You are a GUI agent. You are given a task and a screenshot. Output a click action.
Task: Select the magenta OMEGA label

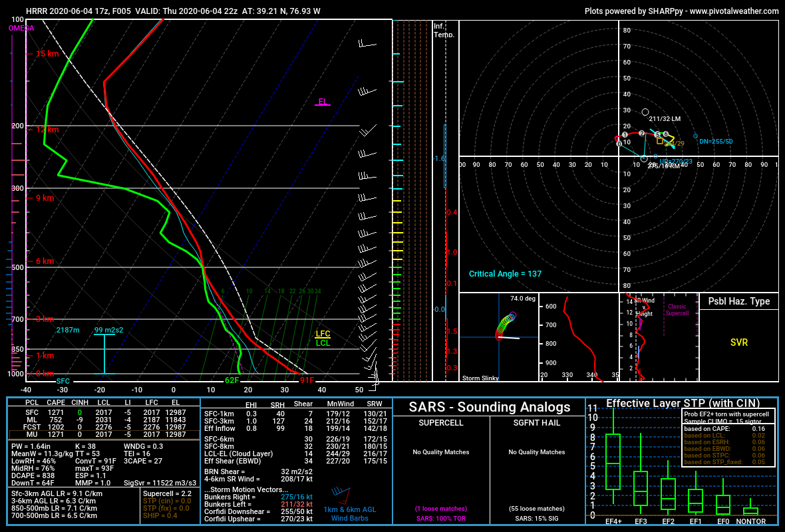[21, 28]
